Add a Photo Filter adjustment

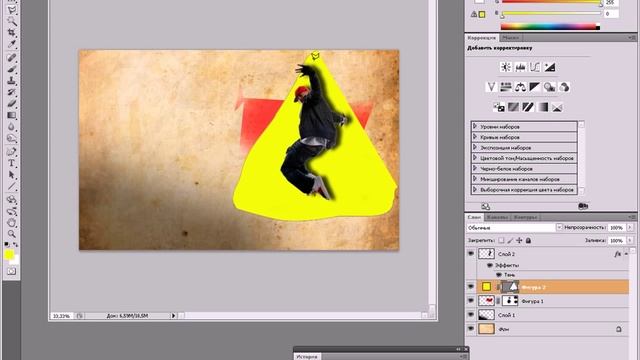(549, 87)
